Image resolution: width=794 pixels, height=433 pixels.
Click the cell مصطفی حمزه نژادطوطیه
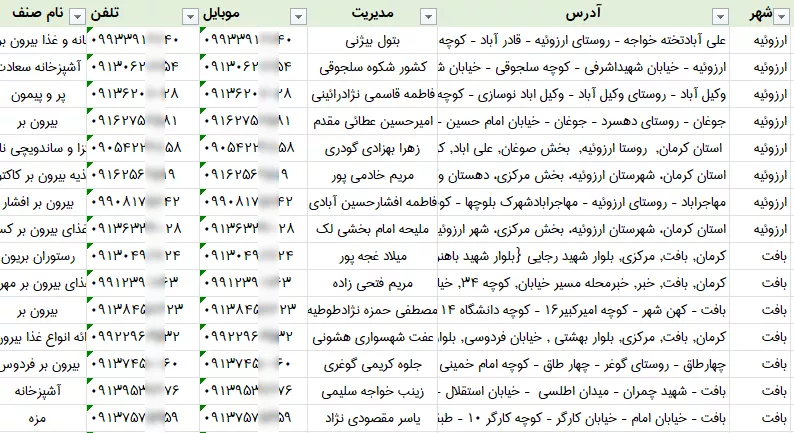point(372,310)
